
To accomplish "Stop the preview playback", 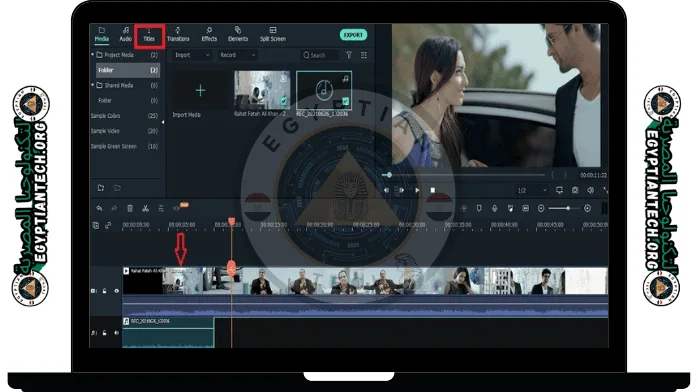I will [x=433, y=190].
